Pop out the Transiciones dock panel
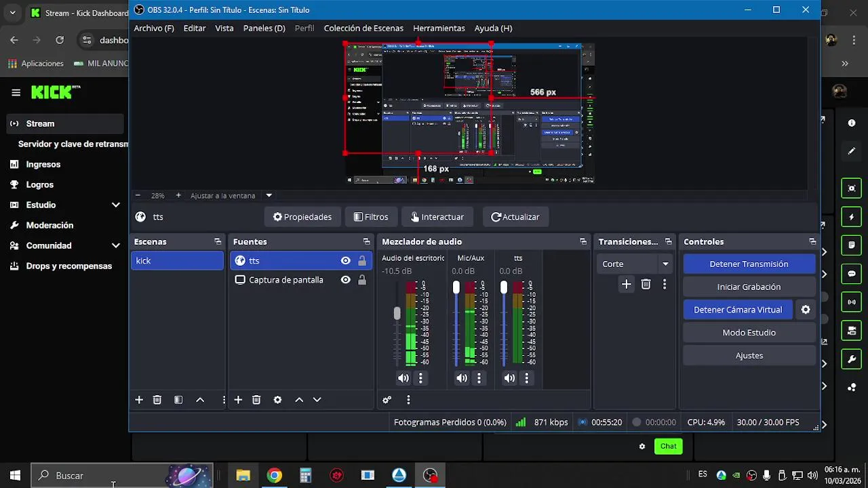Screen dimensions: 868x488 pos(668,241)
